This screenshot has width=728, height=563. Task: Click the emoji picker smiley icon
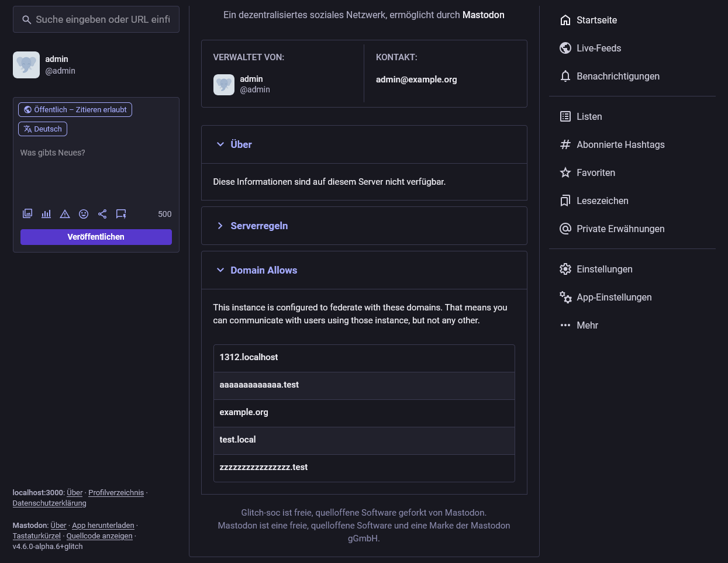click(84, 214)
